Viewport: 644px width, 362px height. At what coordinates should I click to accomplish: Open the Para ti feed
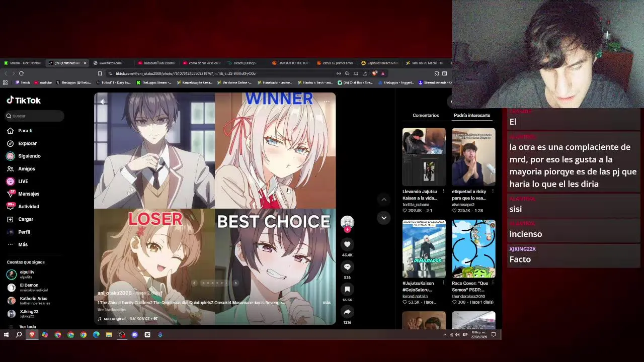[x=20, y=131]
